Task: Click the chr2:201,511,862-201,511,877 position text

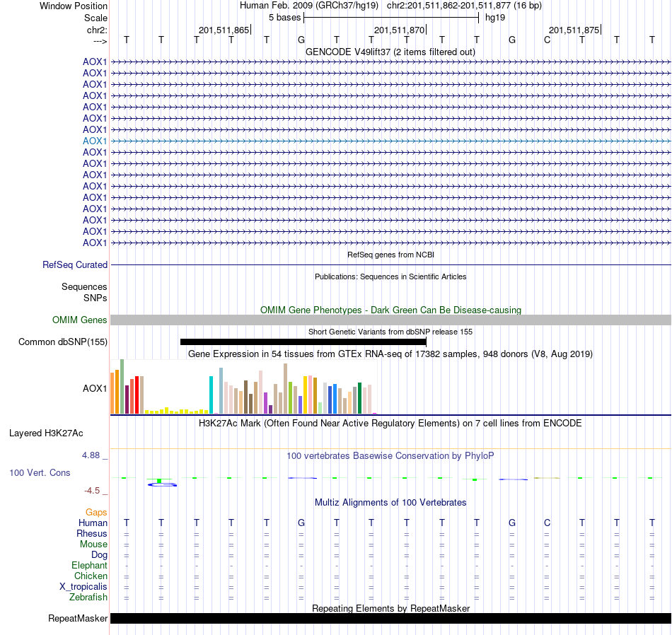Action: [x=465, y=6]
